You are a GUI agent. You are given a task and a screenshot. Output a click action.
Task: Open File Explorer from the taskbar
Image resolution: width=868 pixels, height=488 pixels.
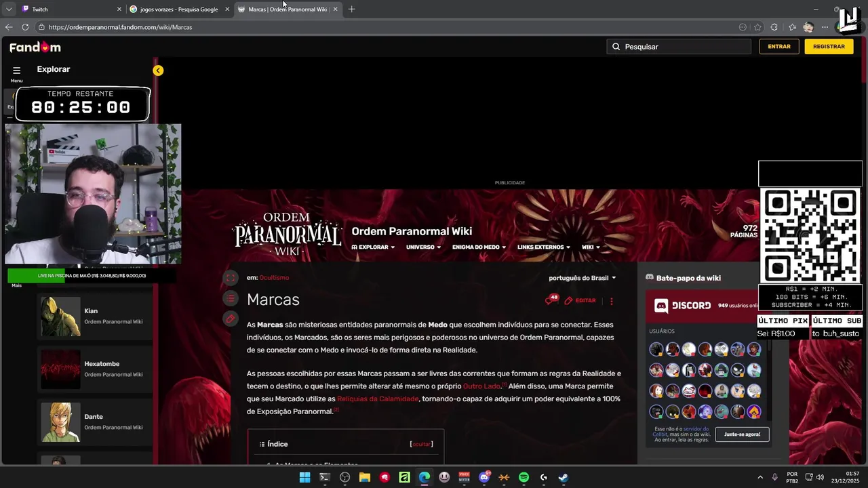click(365, 477)
